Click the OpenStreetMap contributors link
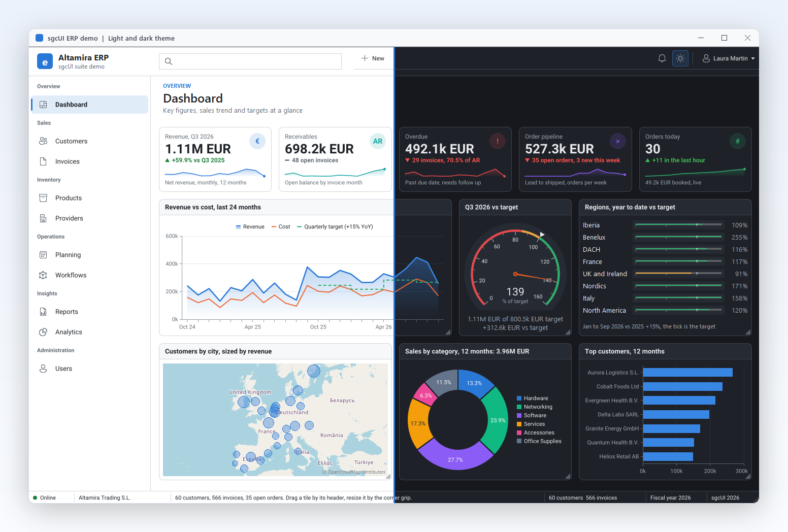This screenshot has height=532, width=788. [x=354, y=472]
